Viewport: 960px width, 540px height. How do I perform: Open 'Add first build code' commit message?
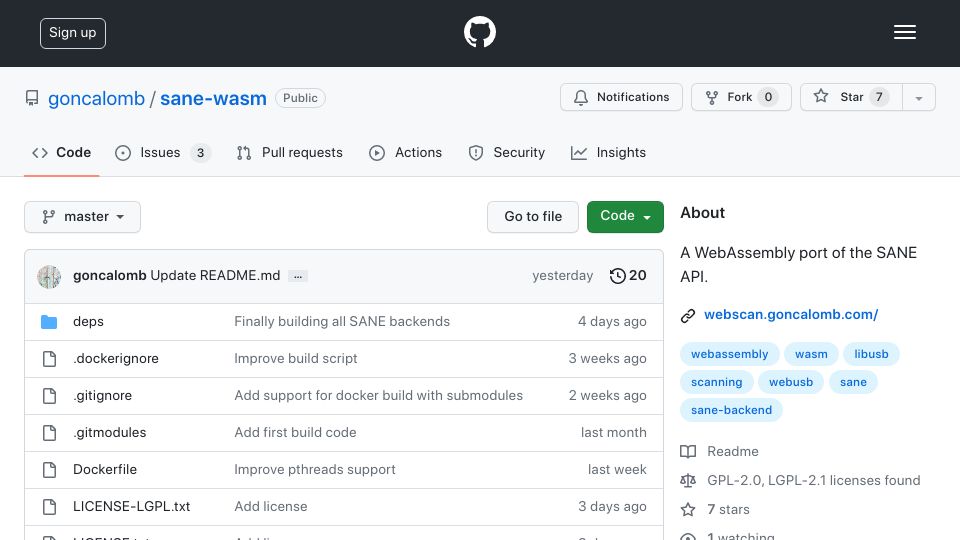click(295, 433)
